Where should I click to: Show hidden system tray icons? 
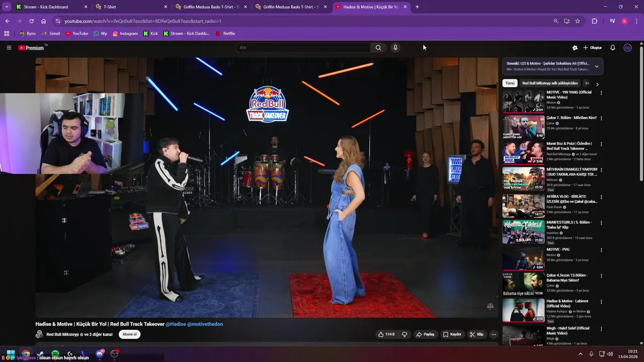tap(580, 354)
